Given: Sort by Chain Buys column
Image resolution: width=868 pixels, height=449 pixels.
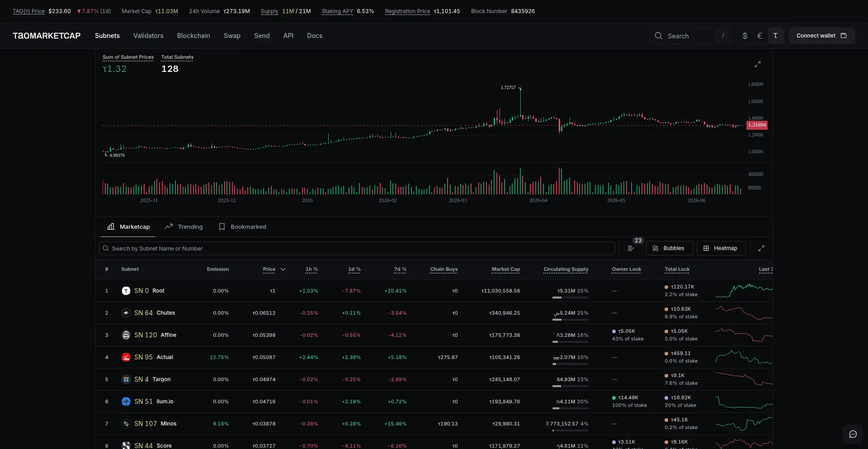Looking at the screenshot, I should click(x=444, y=269).
